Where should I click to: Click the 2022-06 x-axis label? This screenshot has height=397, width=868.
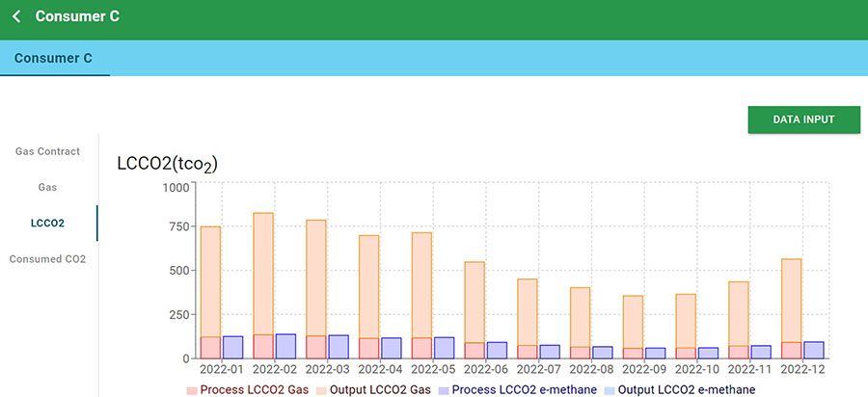click(485, 369)
